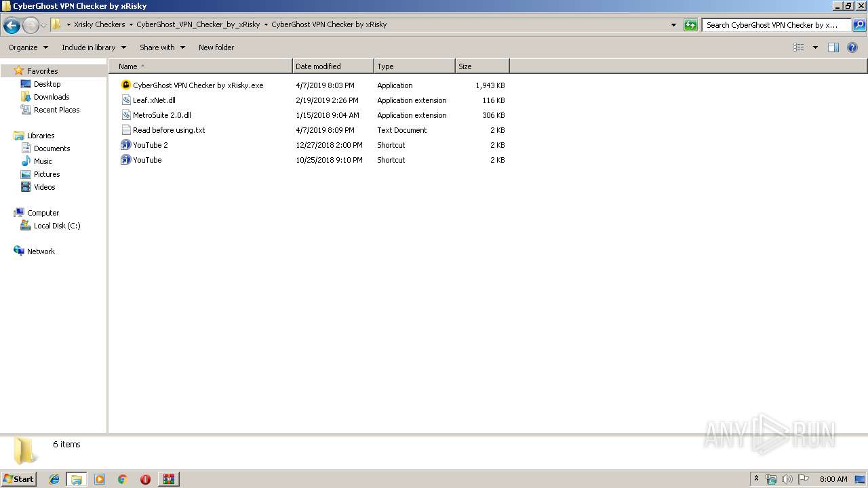Click the network tray icon
Image resolution: width=868 pixels, height=488 pixels.
(771, 479)
